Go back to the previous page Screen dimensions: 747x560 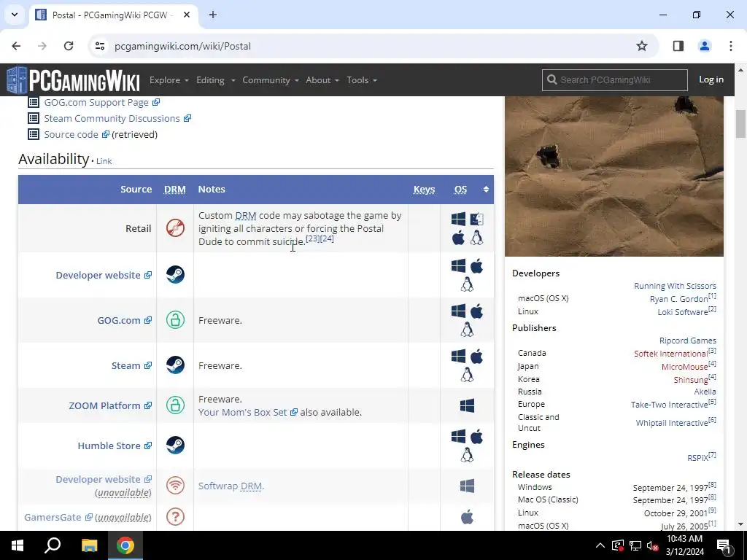[x=16, y=46]
